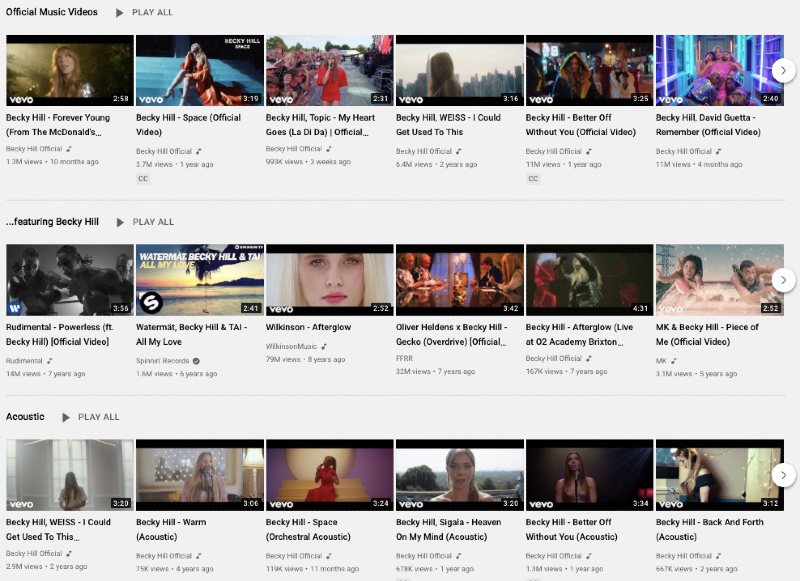The height and width of the screenshot is (581, 800).
Task: Open Watermät All My Love thumbnail
Action: tap(200, 280)
